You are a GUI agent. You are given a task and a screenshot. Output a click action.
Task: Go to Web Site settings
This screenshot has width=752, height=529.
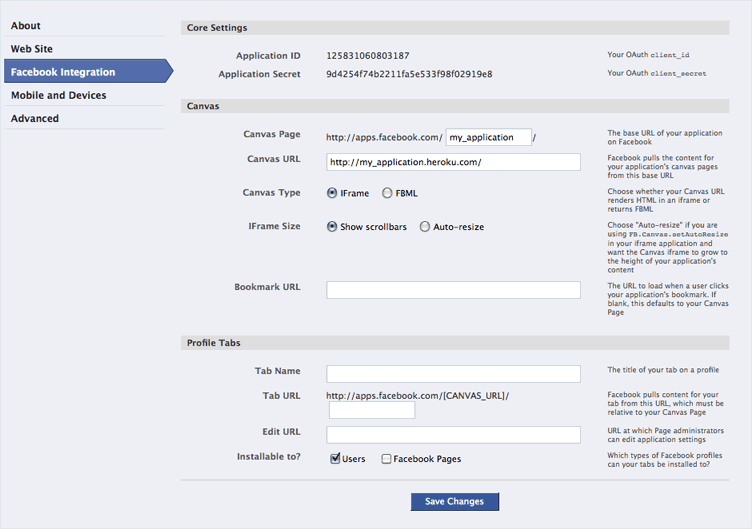(32, 49)
